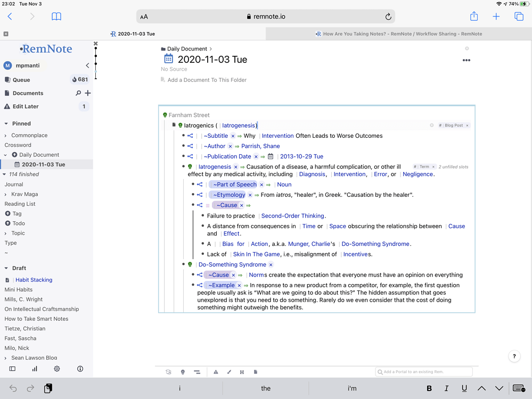Open the Crossword document
Image resolution: width=532 pixels, height=399 pixels.
18,145
